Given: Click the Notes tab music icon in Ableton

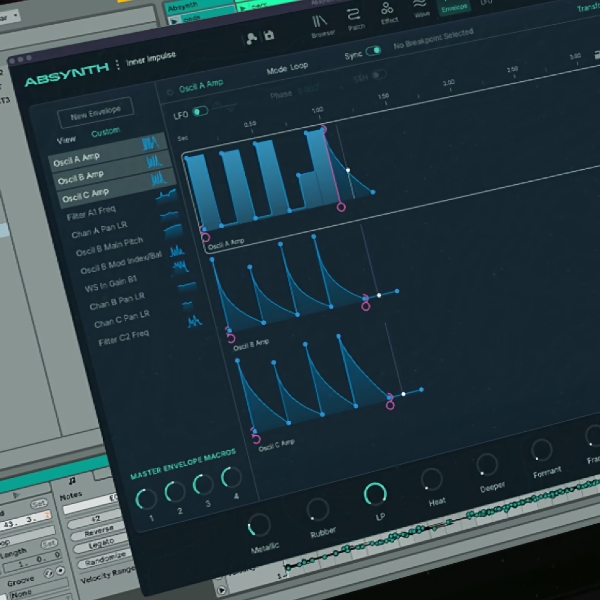Looking at the screenshot, I should [72, 481].
